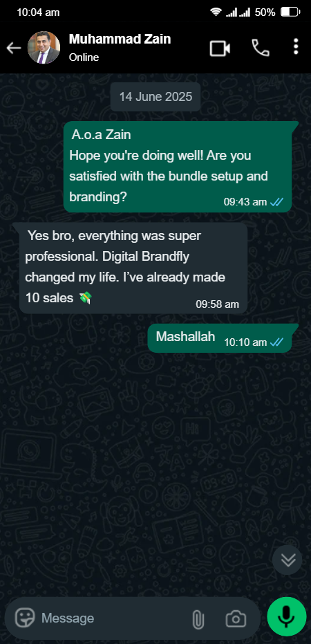Start a voice call via phone icon
The image size is (311, 644).
260,48
